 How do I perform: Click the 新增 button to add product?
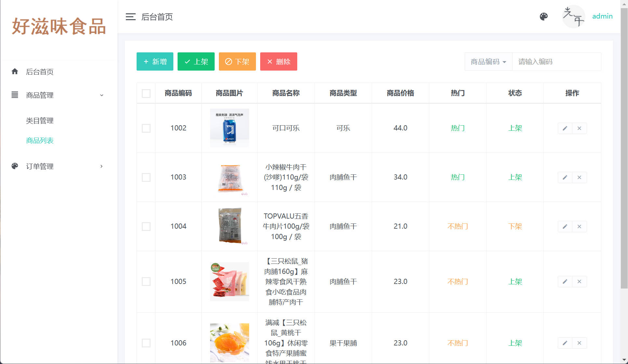(x=155, y=61)
